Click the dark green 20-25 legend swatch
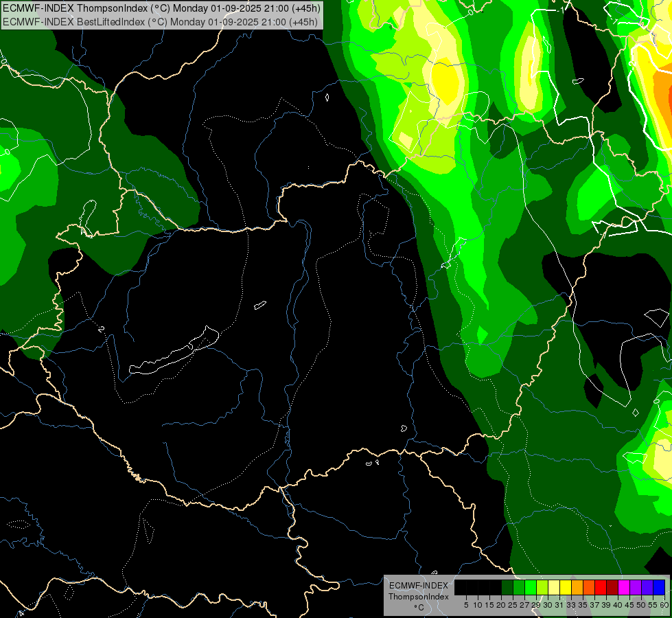Screen dimensions: 672x618 [507, 587]
